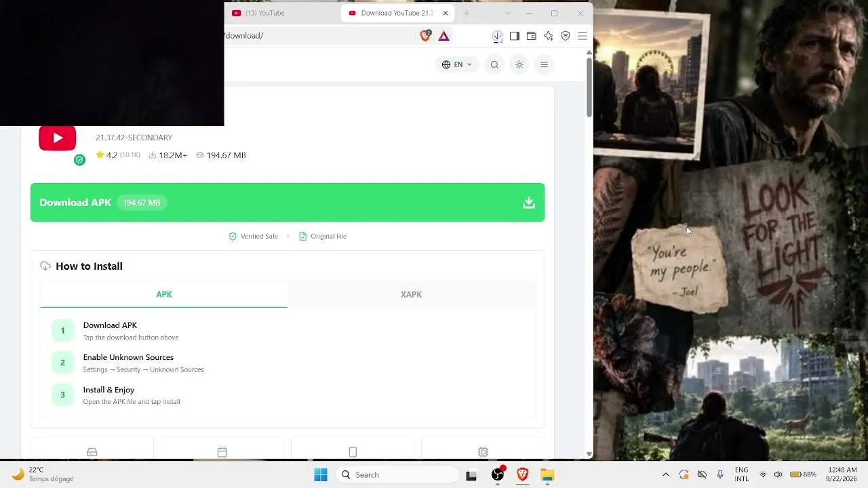
Task: Open OBS Studio from the taskbar
Action: click(498, 475)
